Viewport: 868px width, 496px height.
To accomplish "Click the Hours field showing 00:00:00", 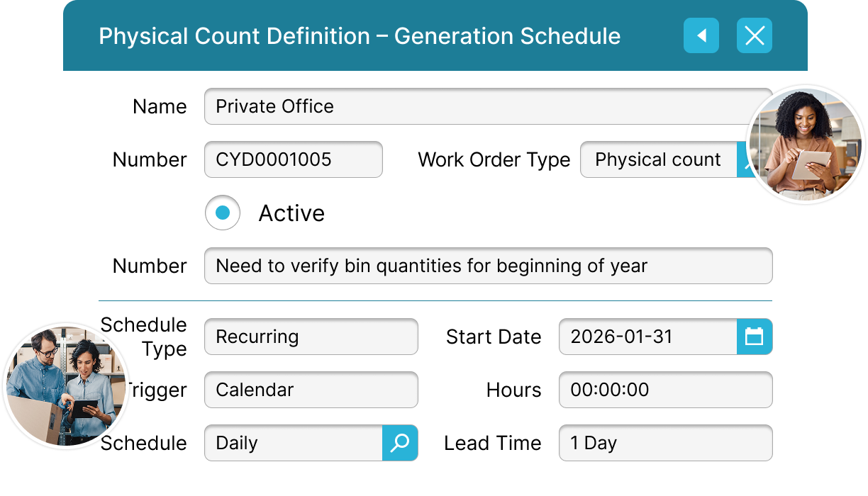I will click(665, 390).
